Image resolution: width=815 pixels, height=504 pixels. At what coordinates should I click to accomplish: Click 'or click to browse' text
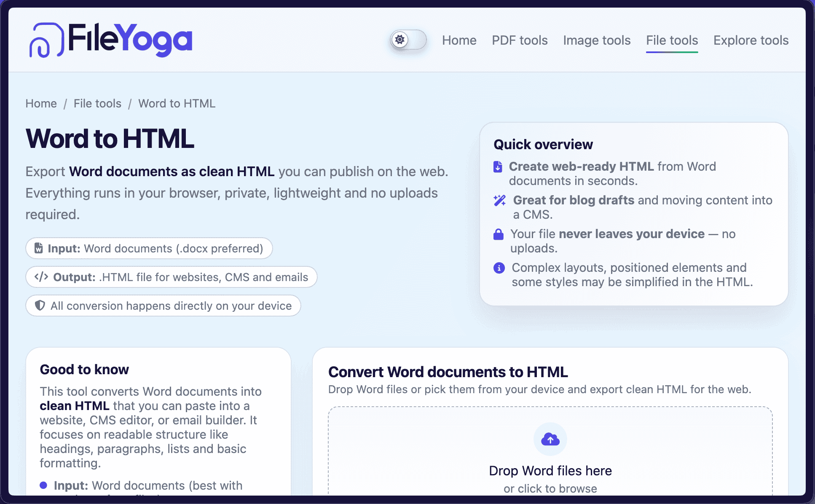(x=550, y=489)
